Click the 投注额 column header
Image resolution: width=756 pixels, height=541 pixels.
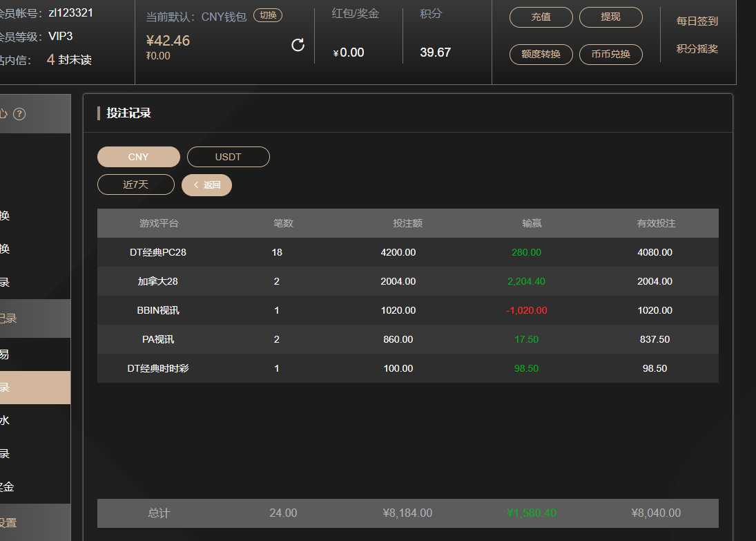tap(407, 223)
